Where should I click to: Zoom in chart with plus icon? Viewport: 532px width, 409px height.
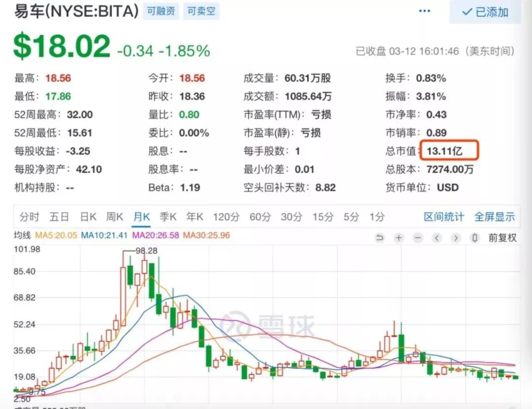tap(399, 238)
